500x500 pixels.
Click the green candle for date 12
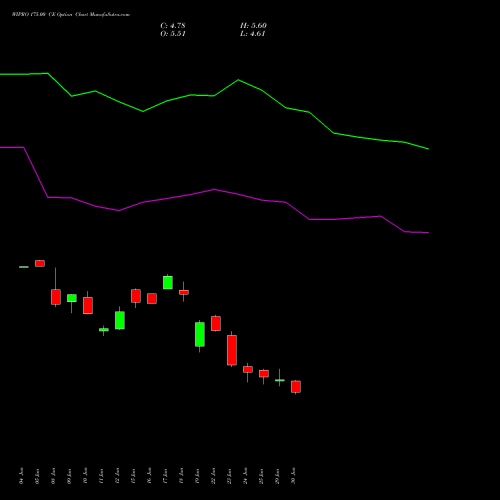coord(120,320)
